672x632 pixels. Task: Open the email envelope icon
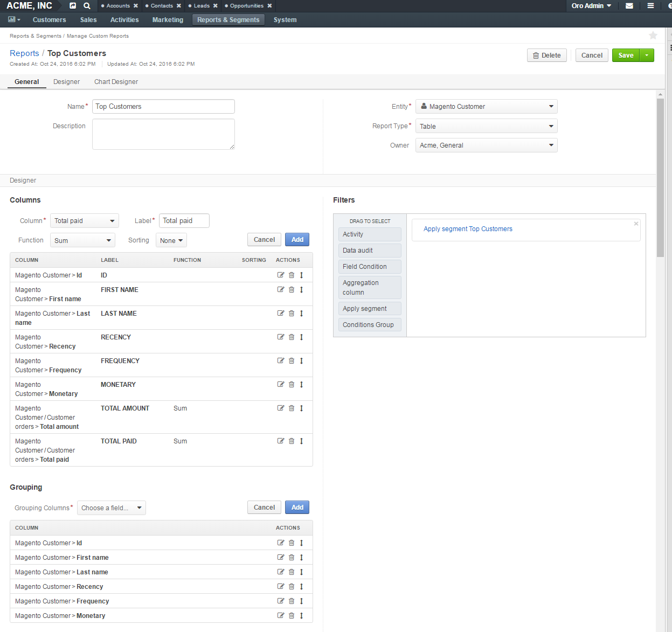pyautogui.click(x=629, y=6)
